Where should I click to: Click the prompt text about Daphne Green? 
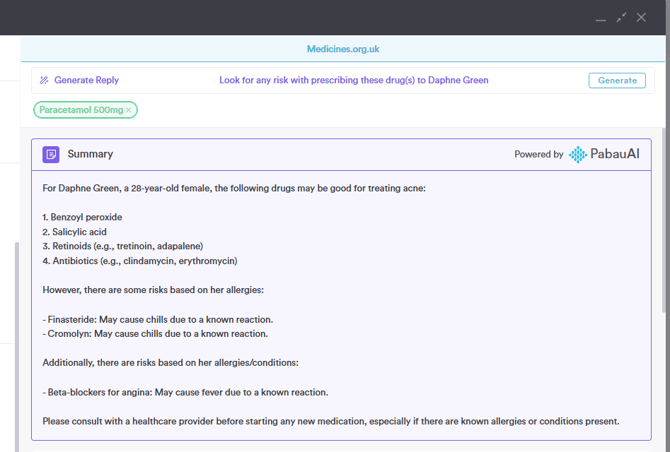(x=353, y=80)
